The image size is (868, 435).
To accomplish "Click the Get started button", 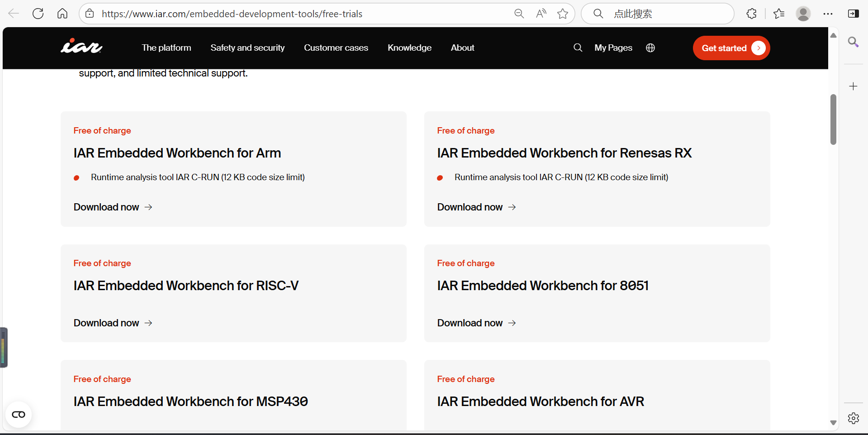I will point(731,48).
